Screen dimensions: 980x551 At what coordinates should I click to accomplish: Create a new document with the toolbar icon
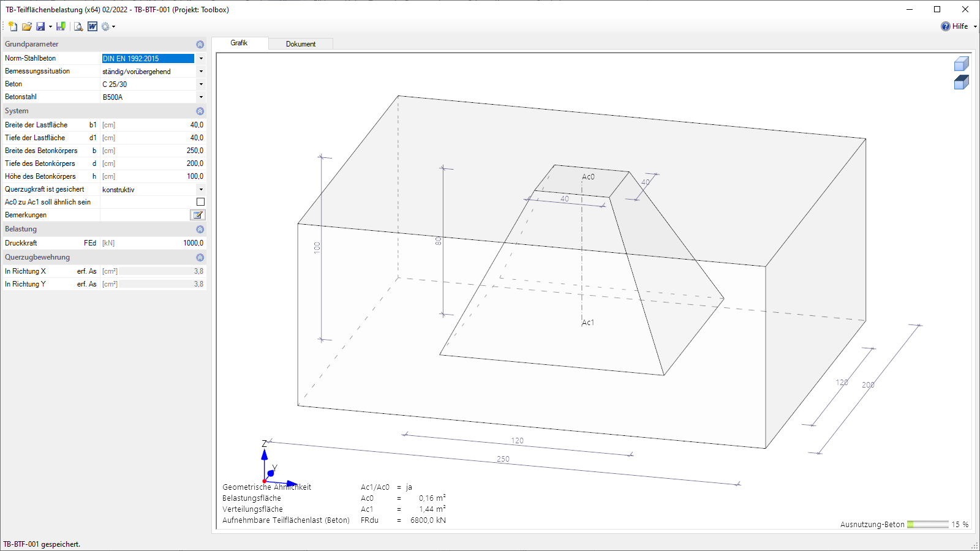(x=13, y=26)
